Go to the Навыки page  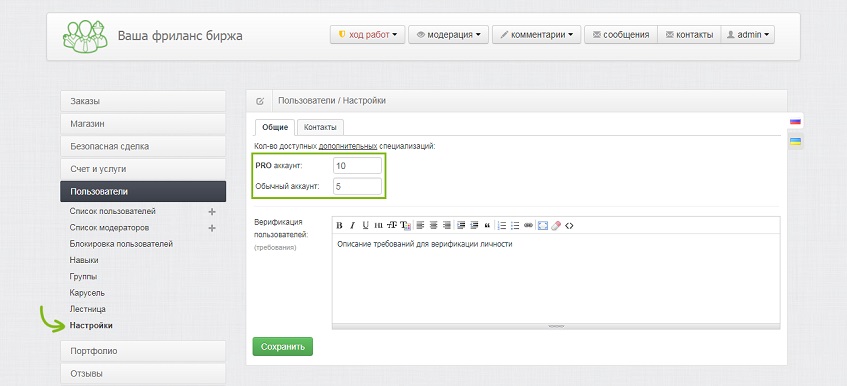[84, 260]
